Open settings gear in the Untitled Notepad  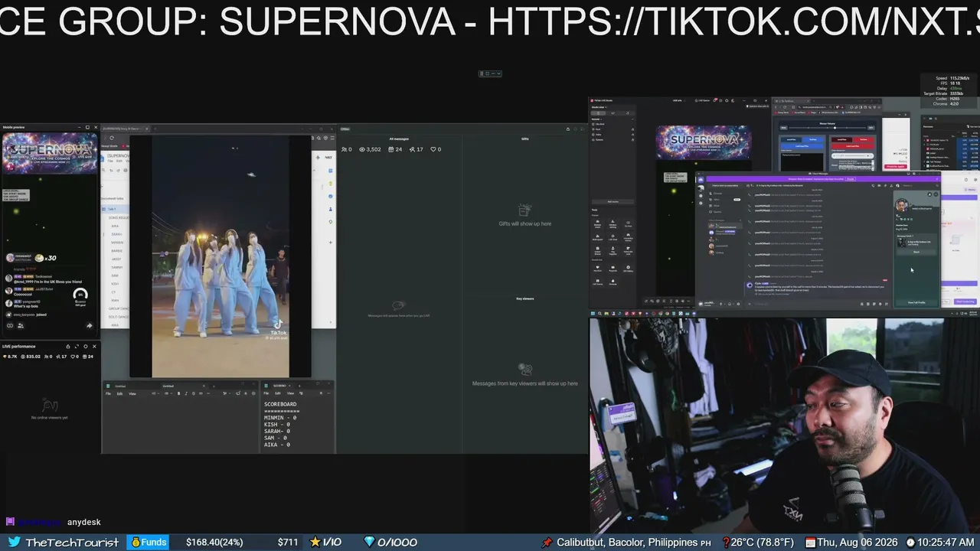pos(255,393)
